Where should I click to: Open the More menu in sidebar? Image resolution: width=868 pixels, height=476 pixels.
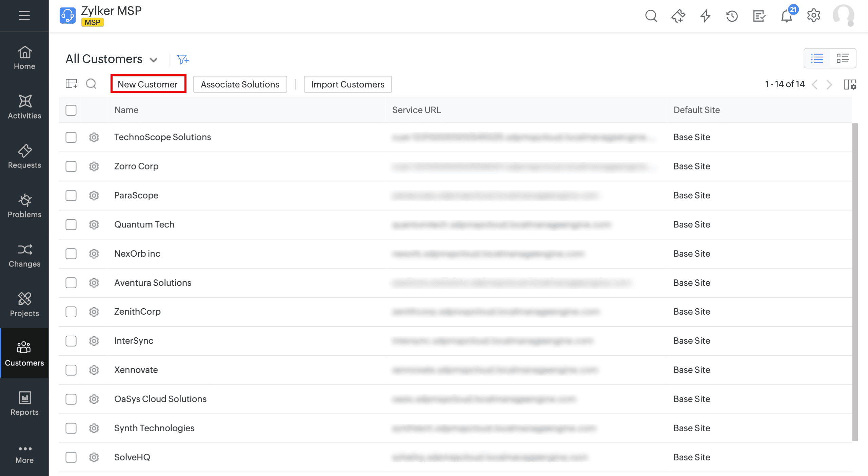(x=24, y=454)
